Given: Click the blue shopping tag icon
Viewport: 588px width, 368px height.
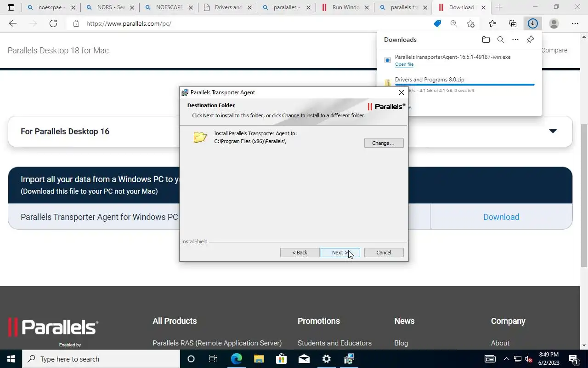Looking at the screenshot, I should point(437,23).
